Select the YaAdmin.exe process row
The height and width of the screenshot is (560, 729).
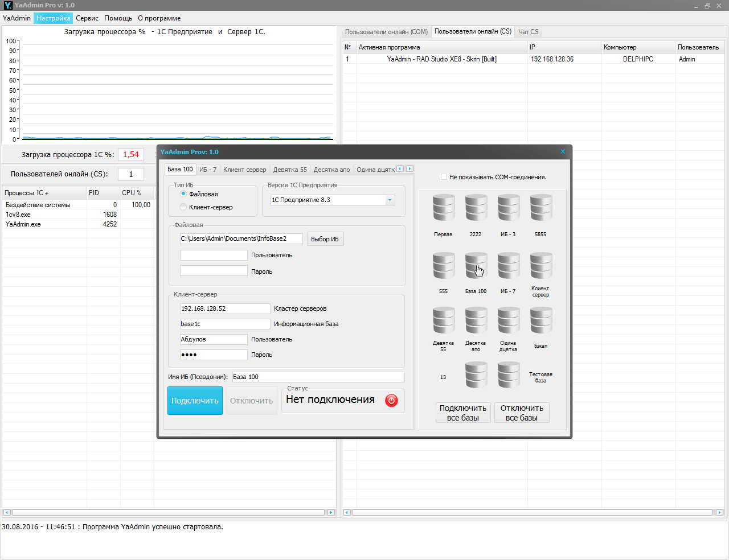coord(79,224)
